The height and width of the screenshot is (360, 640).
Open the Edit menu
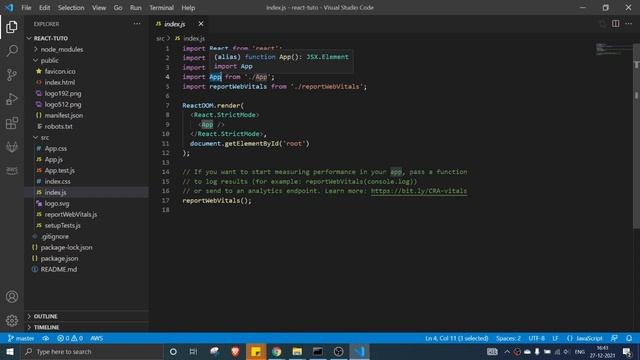pos(44,8)
